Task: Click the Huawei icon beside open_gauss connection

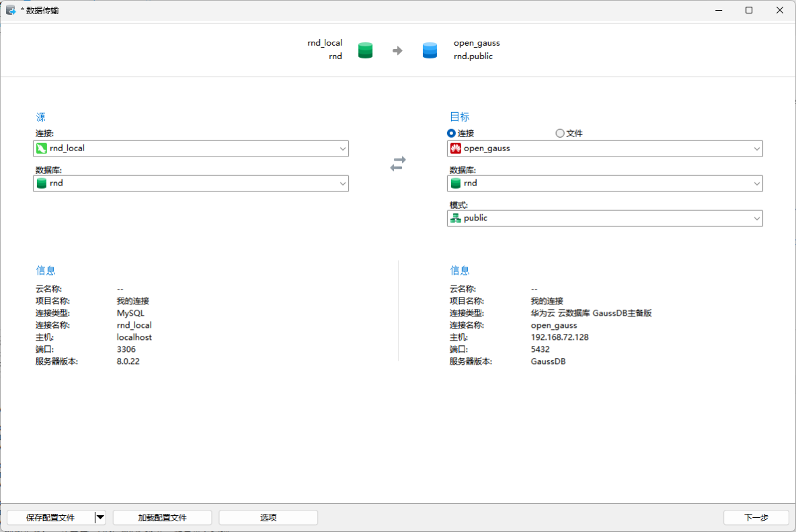Action: tap(456, 148)
